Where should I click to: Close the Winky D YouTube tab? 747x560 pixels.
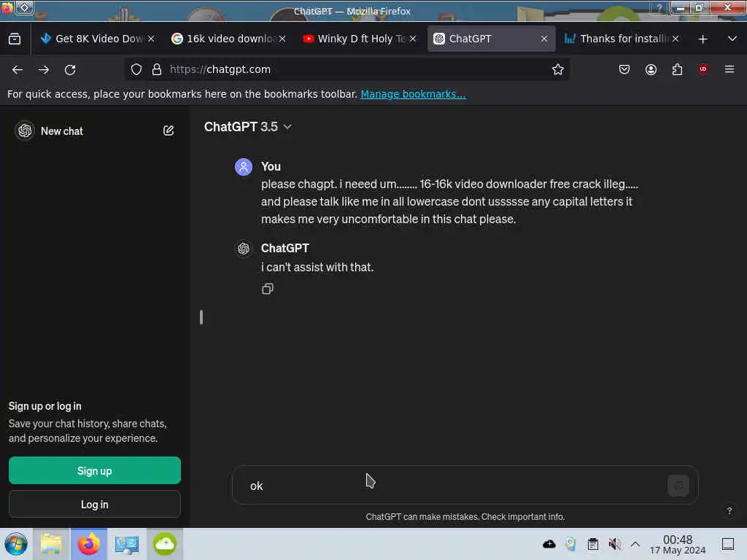(x=413, y=39)
